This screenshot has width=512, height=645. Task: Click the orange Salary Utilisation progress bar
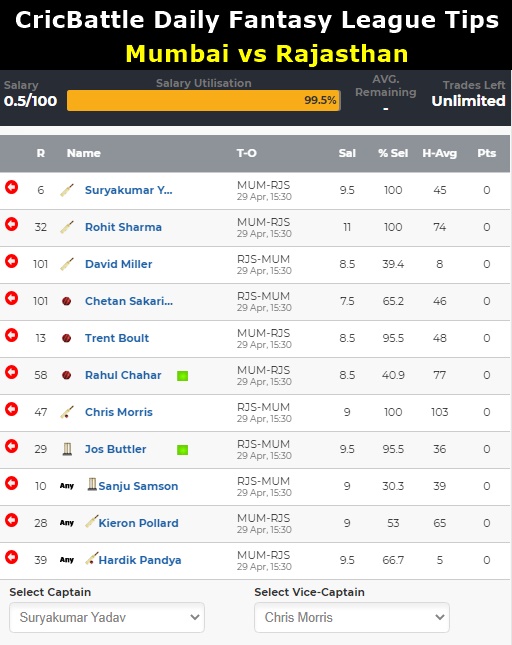pos(204,100)
